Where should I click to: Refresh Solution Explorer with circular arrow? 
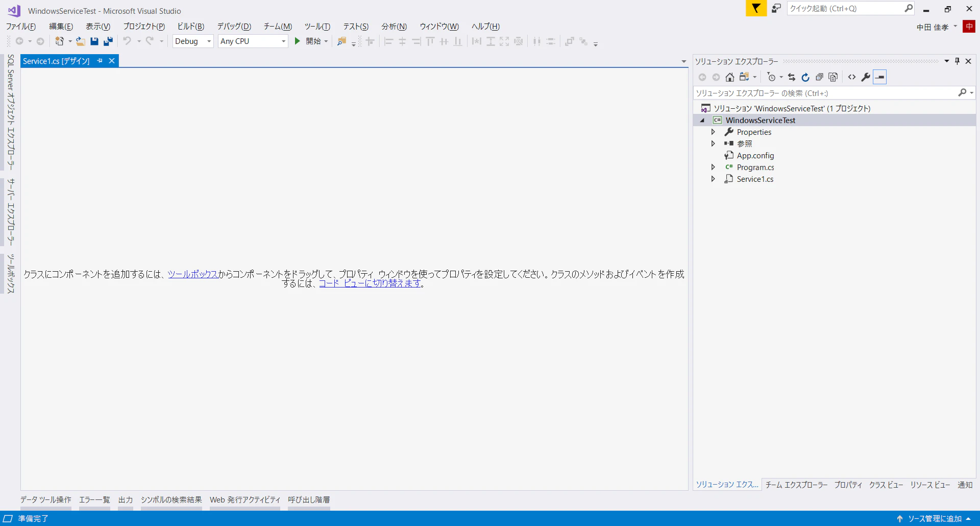pos(805,77)
